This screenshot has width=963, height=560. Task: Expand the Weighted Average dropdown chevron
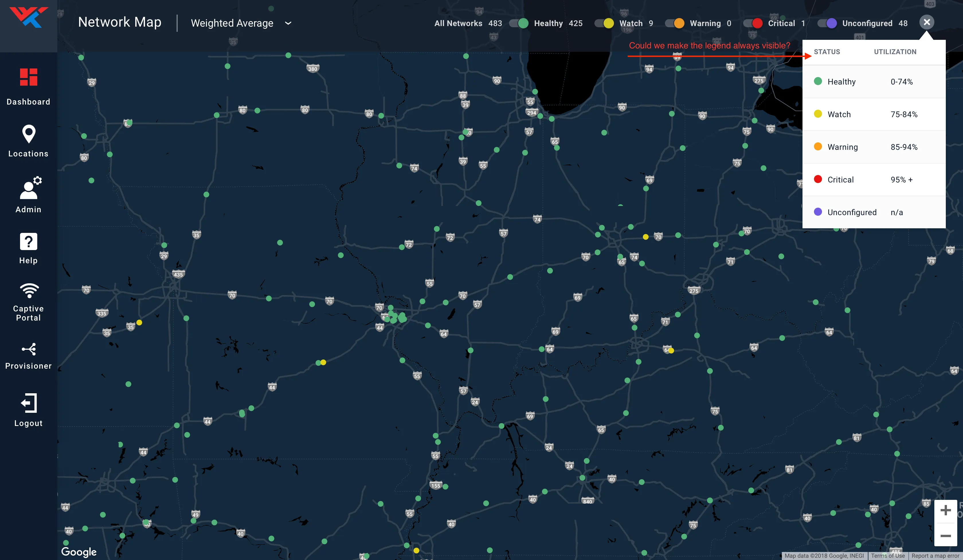[289, 23]
